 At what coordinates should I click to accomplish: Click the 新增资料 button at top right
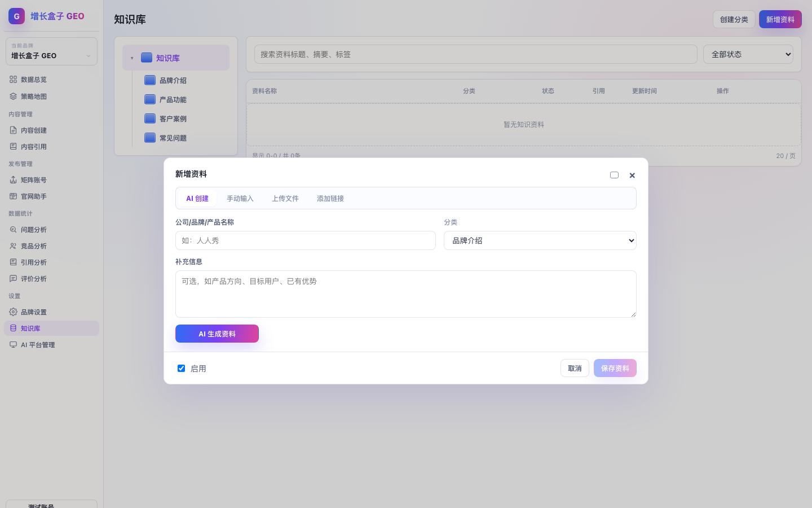click(780, 19)
